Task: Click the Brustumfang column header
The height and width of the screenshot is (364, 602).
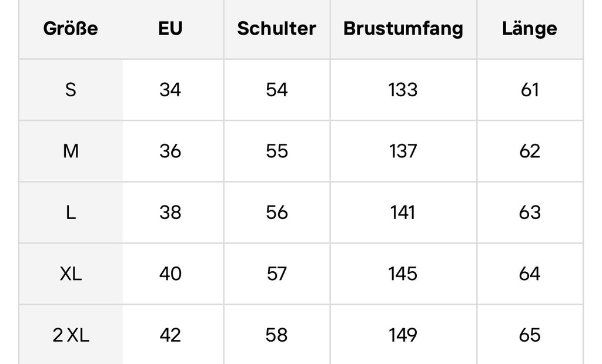Action: 403,29
